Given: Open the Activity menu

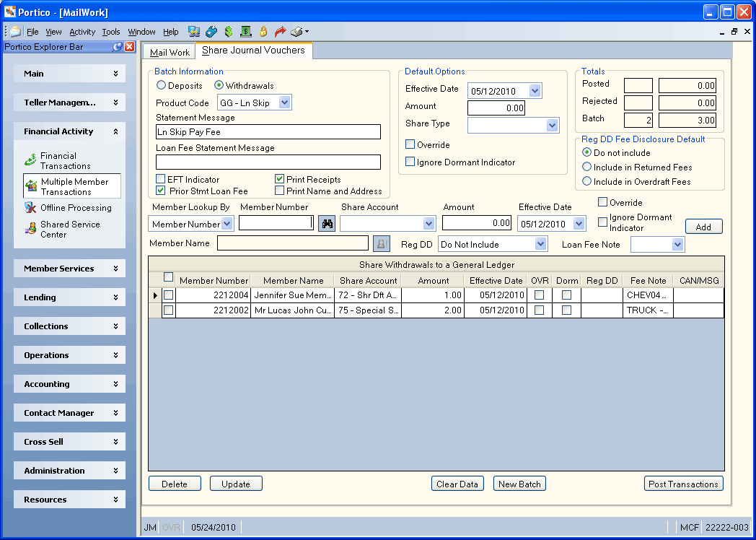Looking at the screenshot, I should click(82, 32).
